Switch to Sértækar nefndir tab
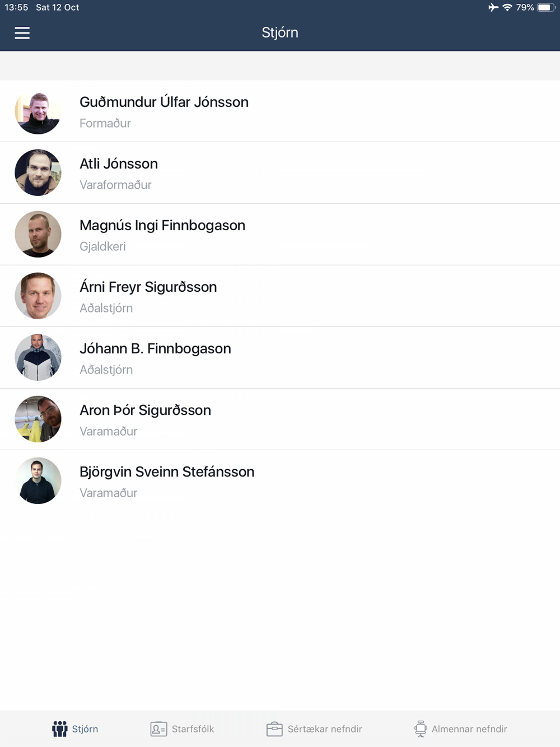The height and width of the screenshot is (747, 560). click(x=314, y=729)
